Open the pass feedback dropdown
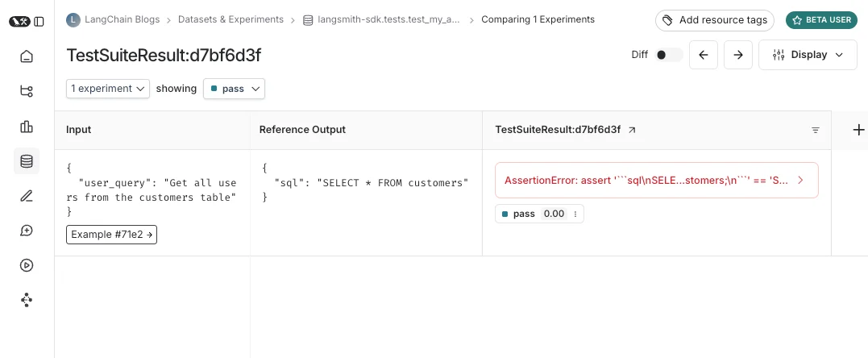This screenshot has width=868, height=358. [235, 89]
